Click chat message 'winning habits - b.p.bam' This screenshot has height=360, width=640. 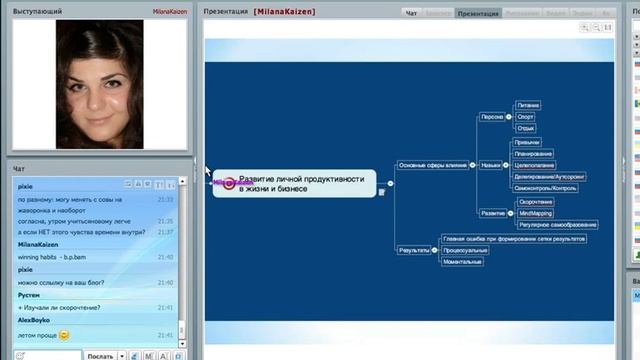tap(52, 257)
